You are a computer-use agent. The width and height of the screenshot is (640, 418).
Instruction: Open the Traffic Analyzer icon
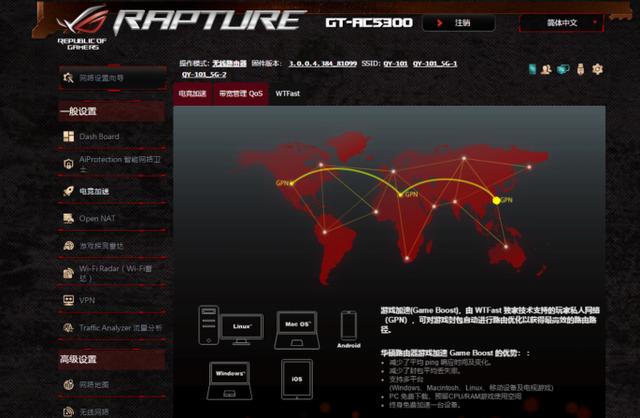(69, 328)
